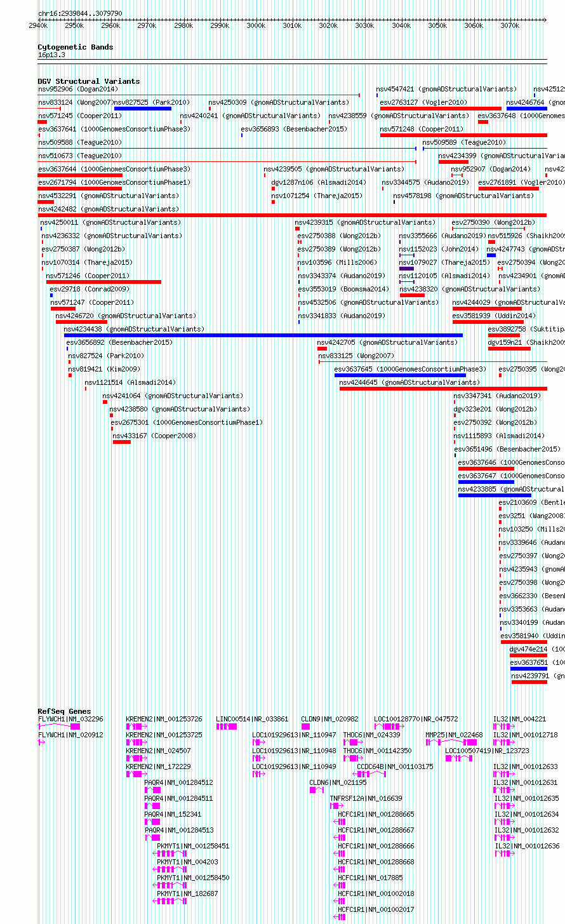Select the DGV Structural Variants track title
This screenshot has height=924, width=565.
coord(89,81)
